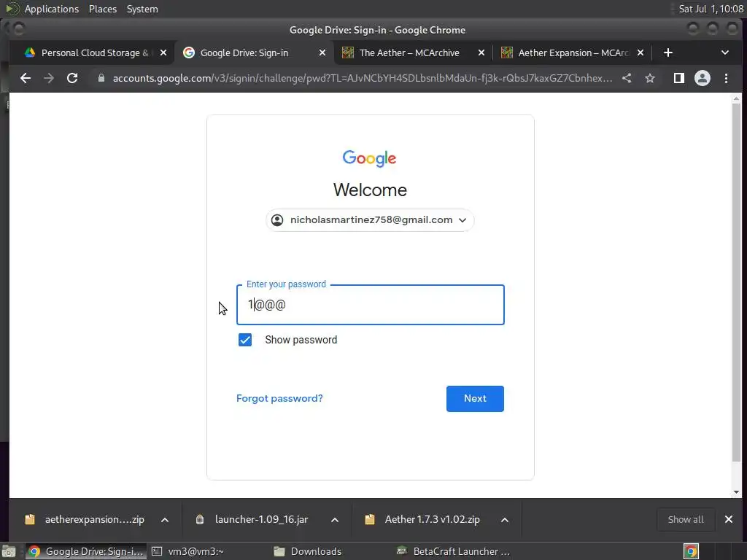Click the page vertical scrollbar thumb

[737, 281]
